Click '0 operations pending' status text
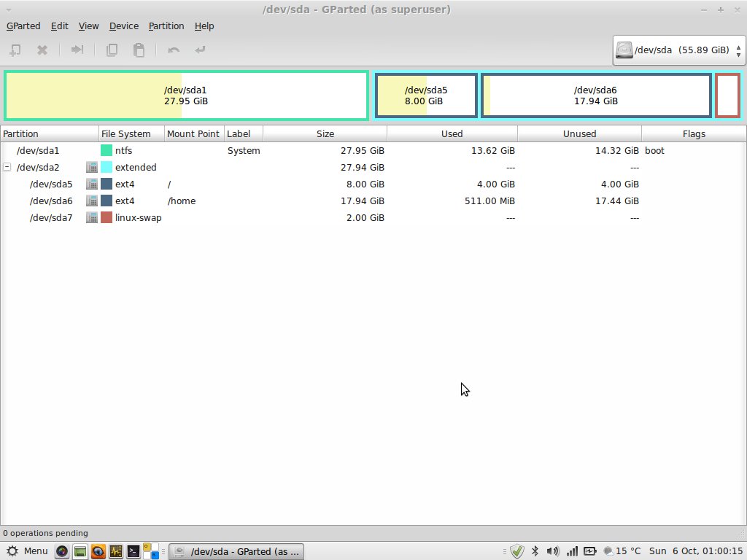This screenshot has height=560, width=747. (x=45, y=533)
